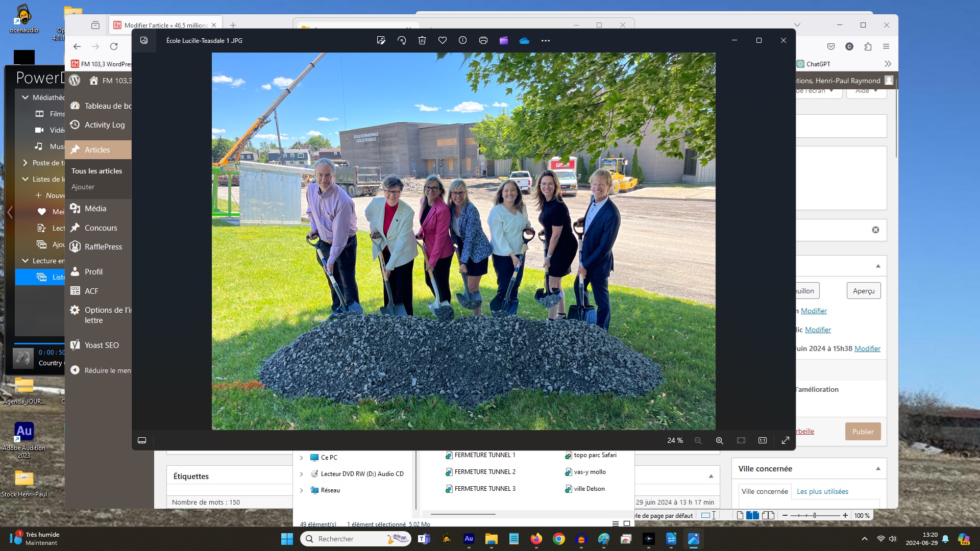Click the Edit image icon in Photos toolbar
The width and height of the screenshot is (980, 551).
tap(381, 40)
